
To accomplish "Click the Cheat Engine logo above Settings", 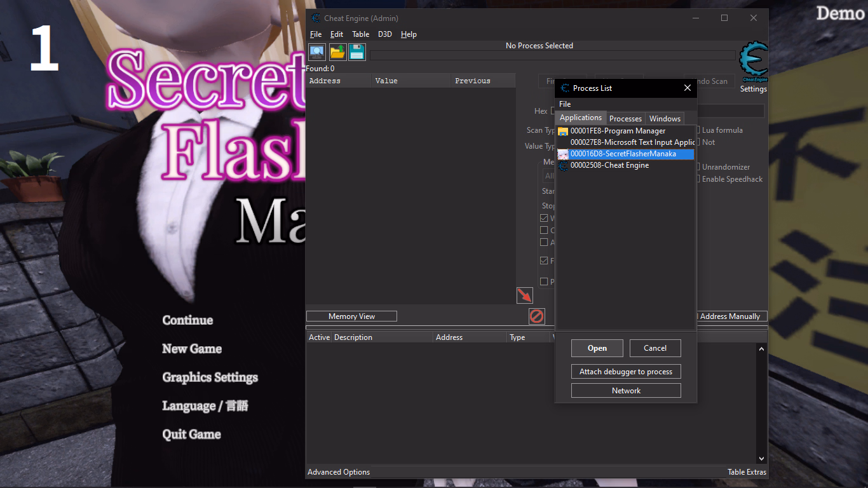I will (754, 62).
